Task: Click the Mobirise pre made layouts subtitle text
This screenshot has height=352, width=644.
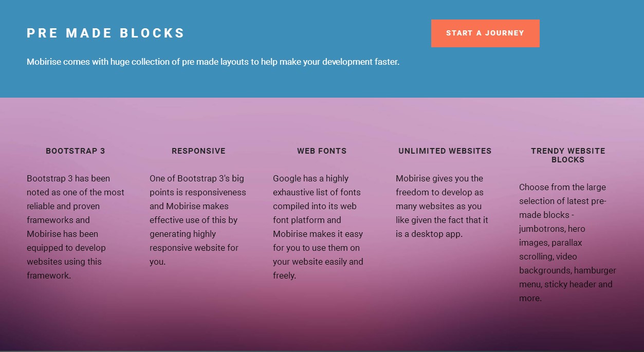Action: point(213,62)
